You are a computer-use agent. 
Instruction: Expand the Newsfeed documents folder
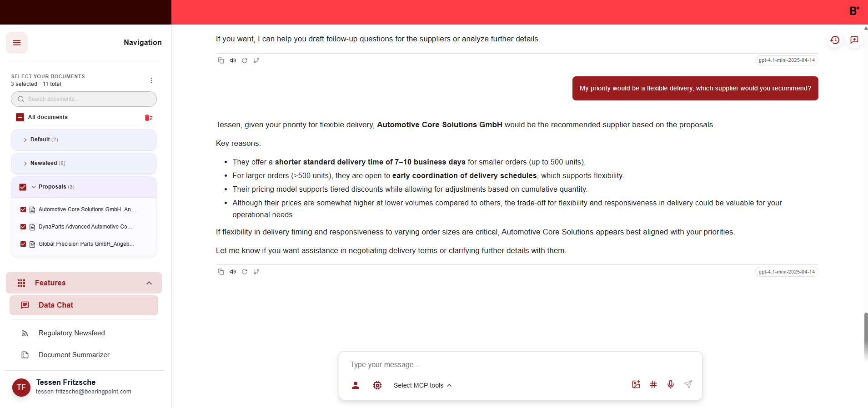[x=25, y=164]
